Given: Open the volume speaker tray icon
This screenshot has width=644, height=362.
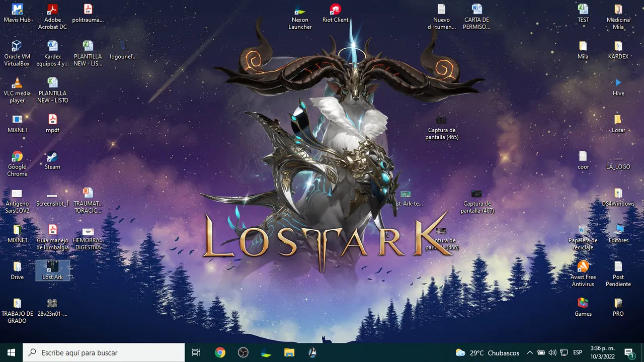Looking at the screenshot, I should [x=552, y=352].
